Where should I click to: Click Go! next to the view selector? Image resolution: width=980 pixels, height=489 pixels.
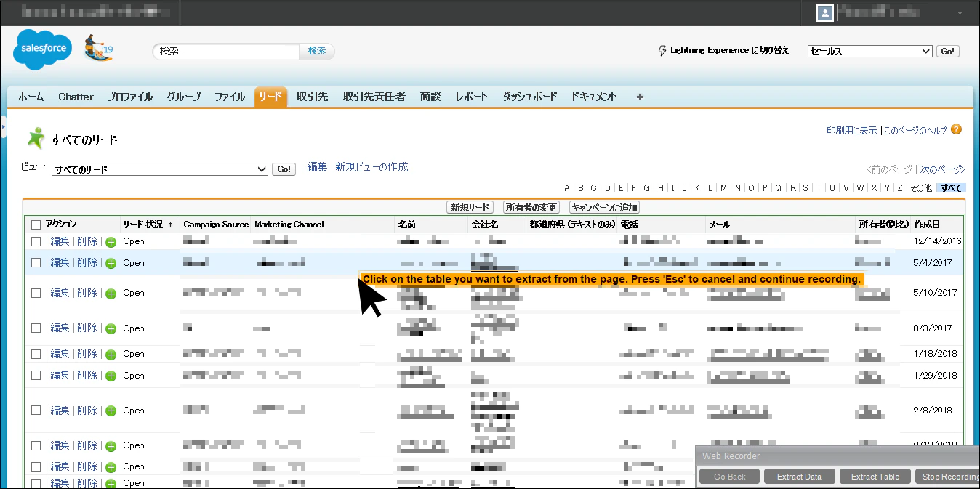click(x=284, y=169)
